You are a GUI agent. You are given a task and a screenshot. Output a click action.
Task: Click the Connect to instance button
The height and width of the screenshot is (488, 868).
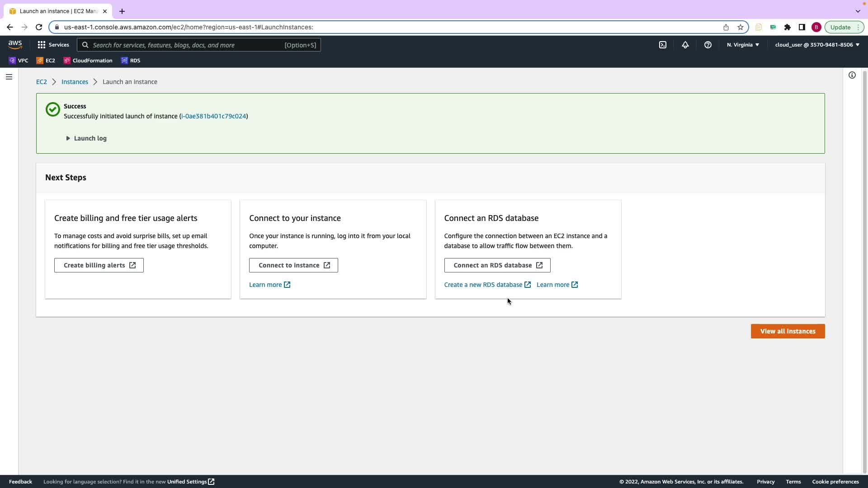click(293, 265)
